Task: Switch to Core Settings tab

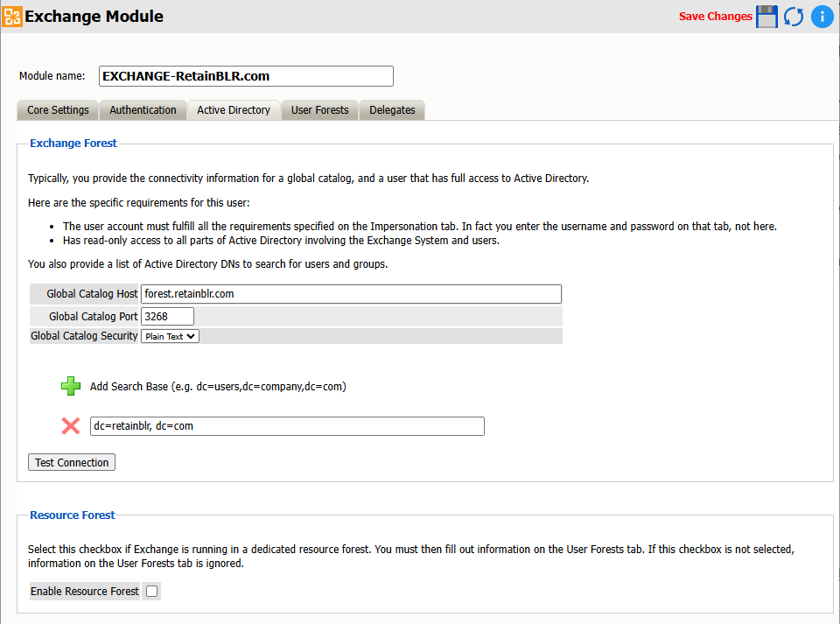Action: [x=58, y=110]
